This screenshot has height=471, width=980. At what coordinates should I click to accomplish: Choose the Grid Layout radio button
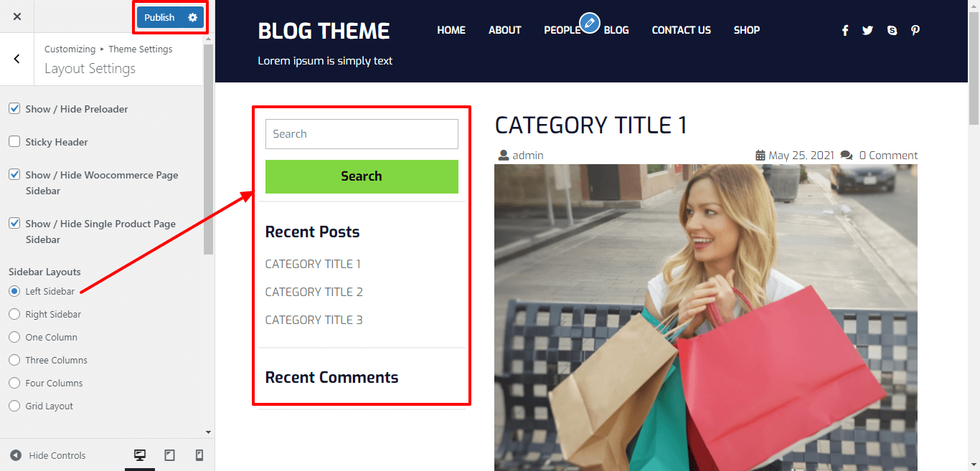point(14,406)
